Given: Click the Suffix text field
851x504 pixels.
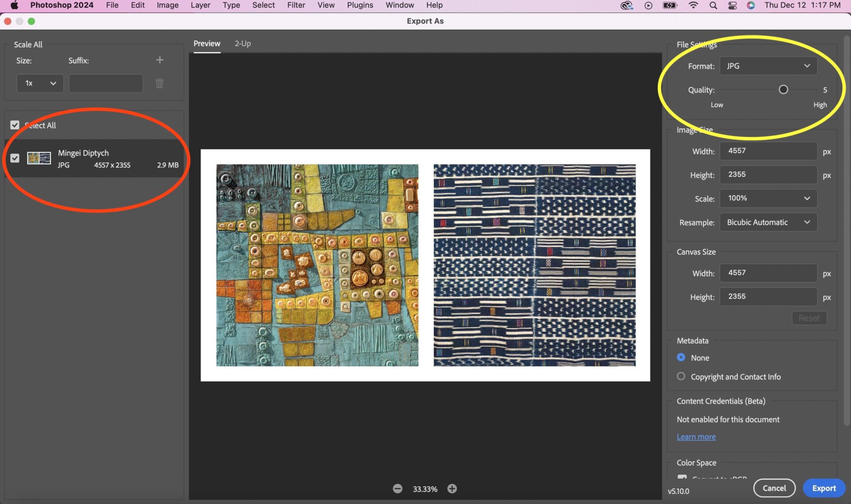Looking at the screenshot, I should coord(106,83).
